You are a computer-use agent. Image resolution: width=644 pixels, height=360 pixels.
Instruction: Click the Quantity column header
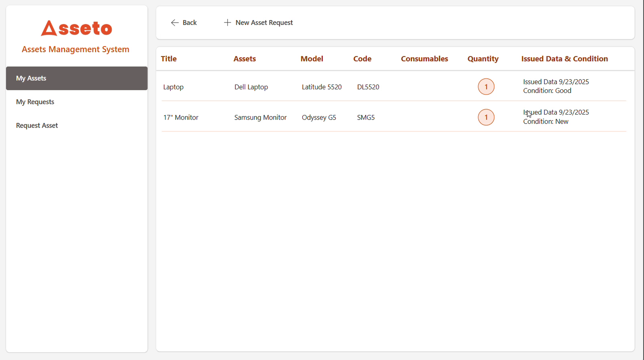(x=483, y=59)
